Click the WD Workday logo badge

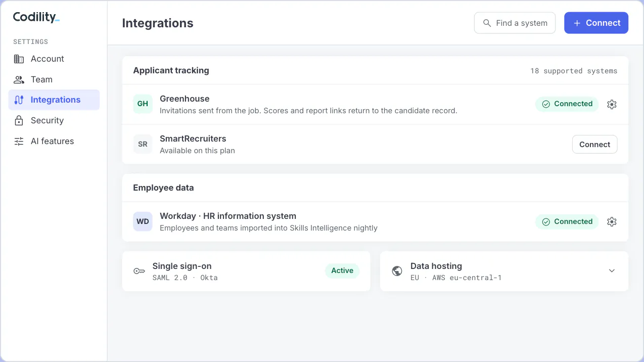(x=143, y=221)
